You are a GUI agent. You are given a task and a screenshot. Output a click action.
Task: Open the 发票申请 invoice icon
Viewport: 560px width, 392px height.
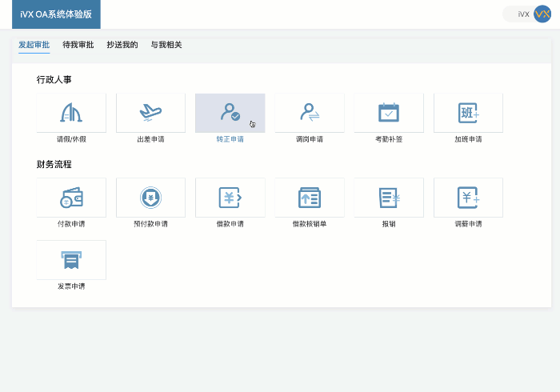pos(71,260)
